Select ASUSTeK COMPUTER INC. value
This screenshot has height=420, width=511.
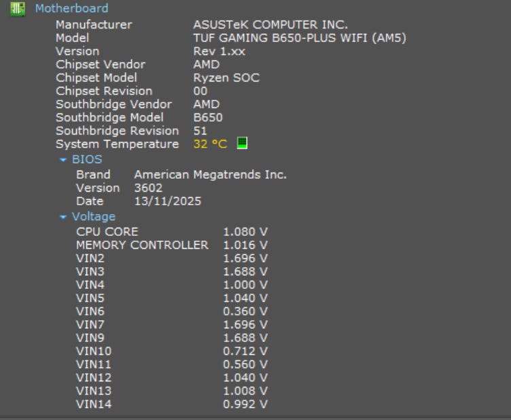[270, 24]
